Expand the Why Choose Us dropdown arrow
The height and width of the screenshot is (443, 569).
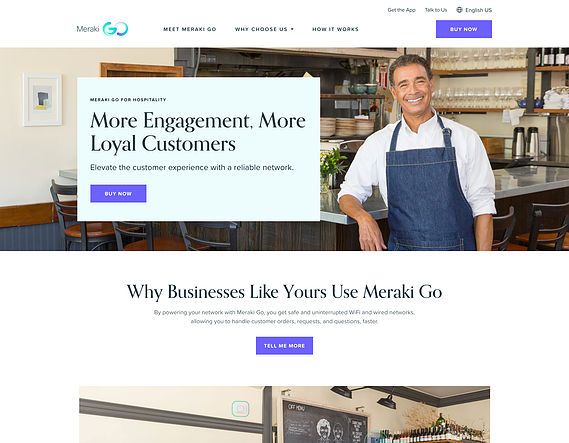(x=292, y=29)
